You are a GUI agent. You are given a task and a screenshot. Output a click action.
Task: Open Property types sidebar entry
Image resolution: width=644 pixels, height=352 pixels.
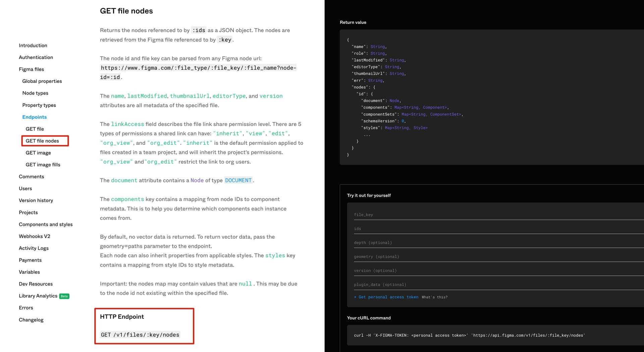tap(39, 105)
